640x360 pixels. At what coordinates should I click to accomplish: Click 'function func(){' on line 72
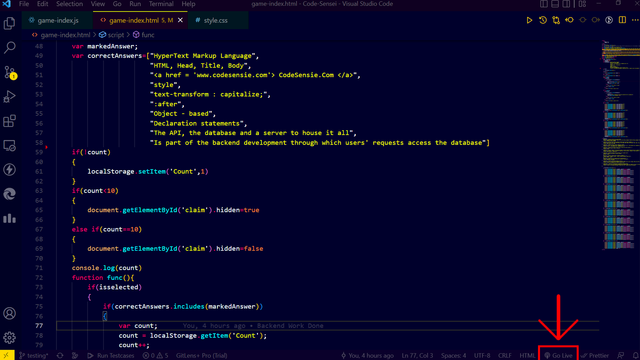point(103,278)
